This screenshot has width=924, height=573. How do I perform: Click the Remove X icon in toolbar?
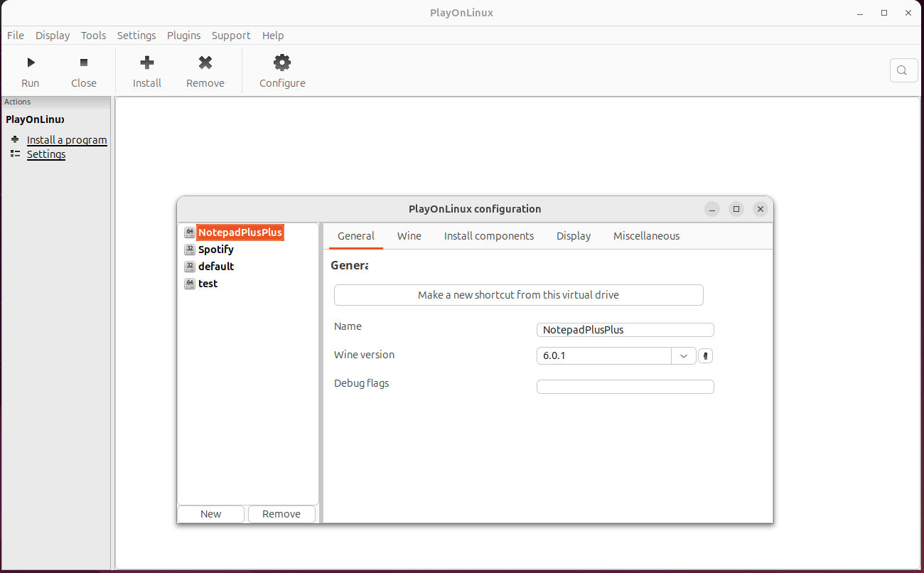tap(205, 63)
